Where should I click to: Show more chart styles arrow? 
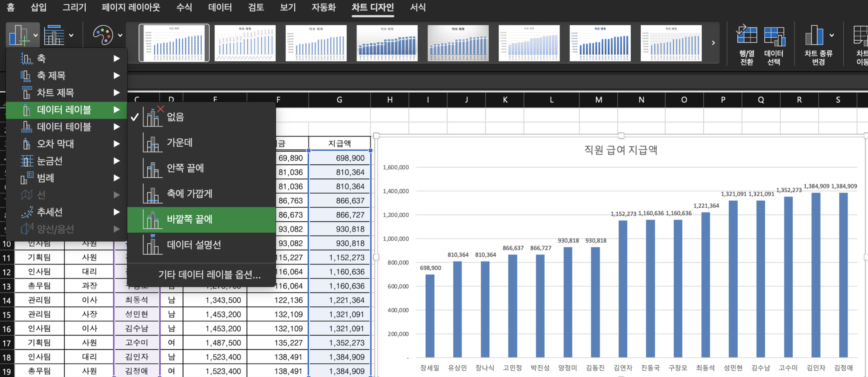point(713,43)
